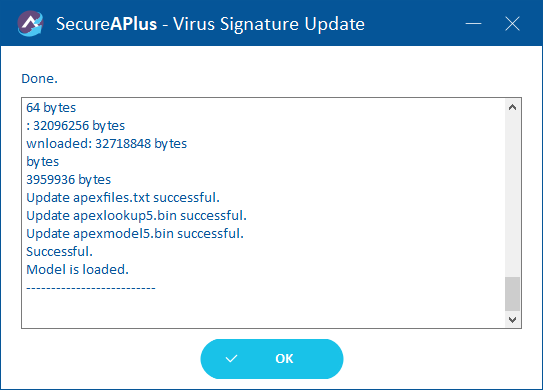Click the "3959936 bytes" log line
The height and width of the screenshot is (390, 543).
(x=69, y=180)
